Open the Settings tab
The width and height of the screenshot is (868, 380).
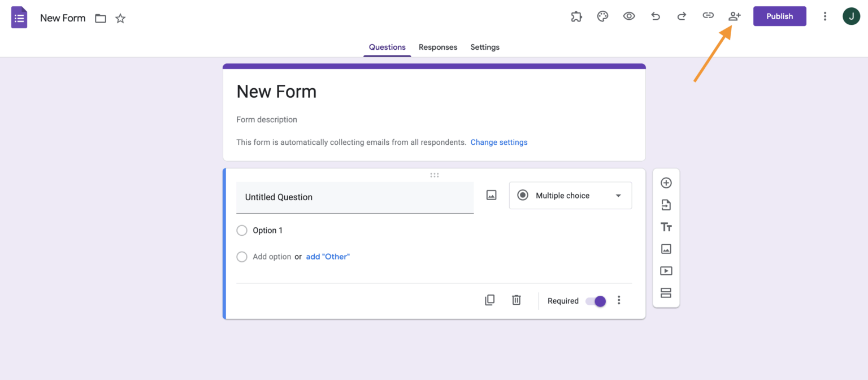484,47
